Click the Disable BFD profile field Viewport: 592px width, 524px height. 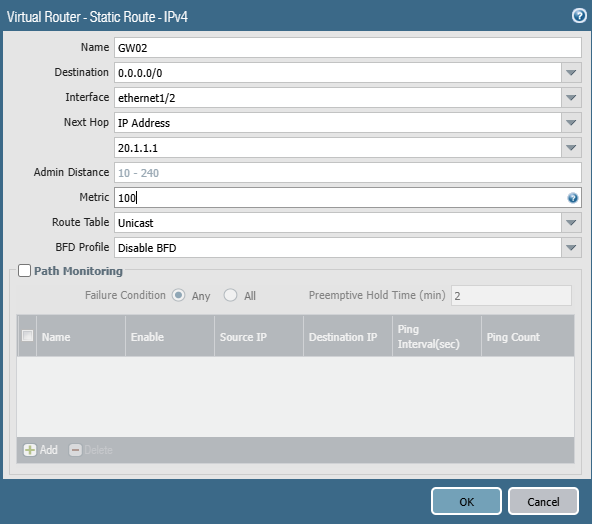tap(338, 248)
